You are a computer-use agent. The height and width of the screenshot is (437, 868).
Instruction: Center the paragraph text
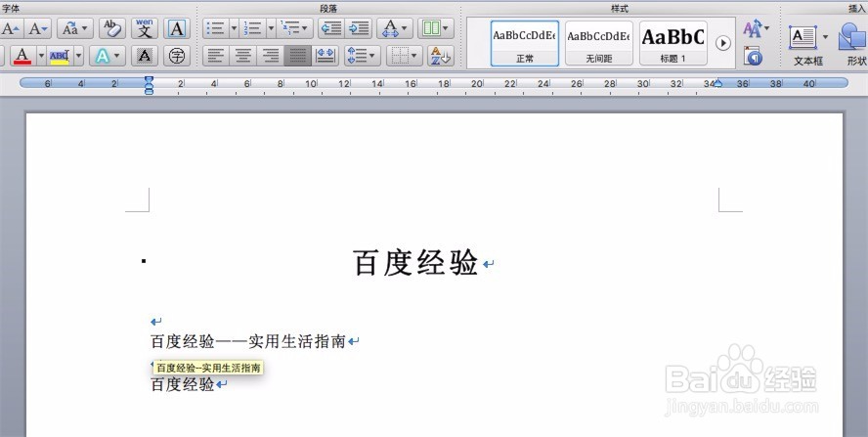[x=242, y=56]
